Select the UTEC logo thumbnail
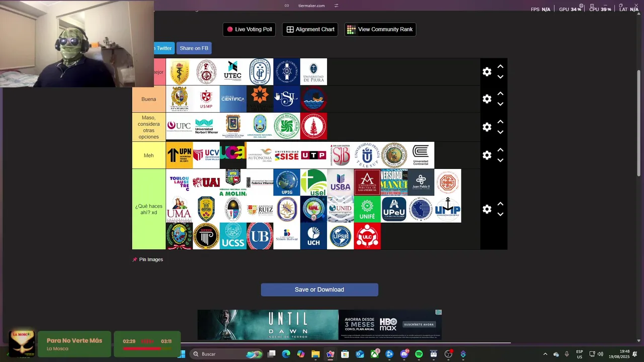Image resolution: width=644 pixels, height=362 pixels. point(233,72)
